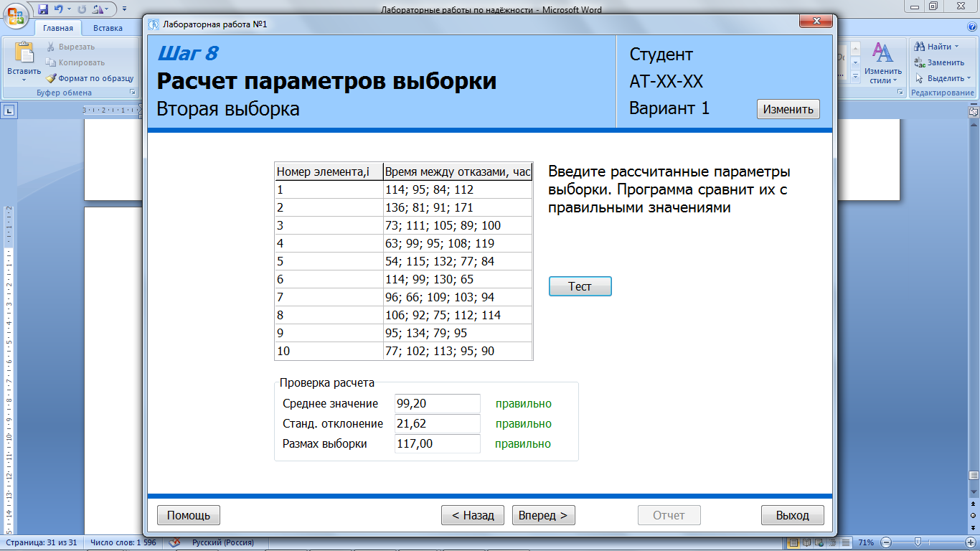The image size is (980, 551).
Task: Open the Word Office button menu
Action: coord(16,16)
